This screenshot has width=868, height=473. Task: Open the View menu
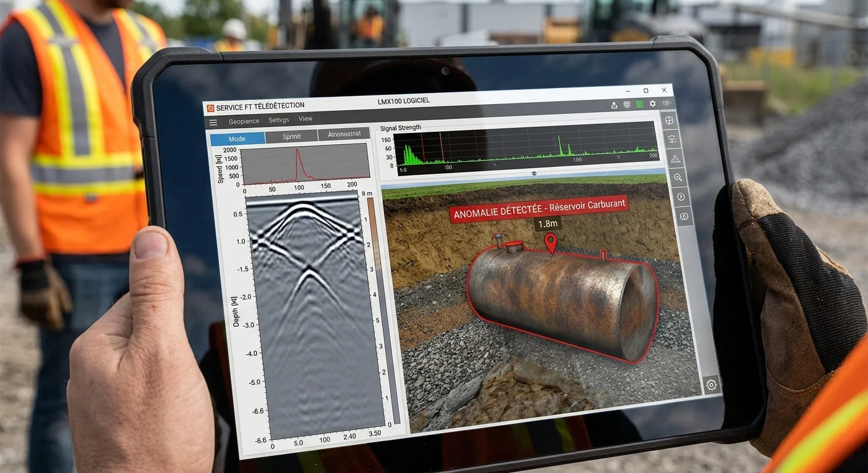tap(305, 119)
